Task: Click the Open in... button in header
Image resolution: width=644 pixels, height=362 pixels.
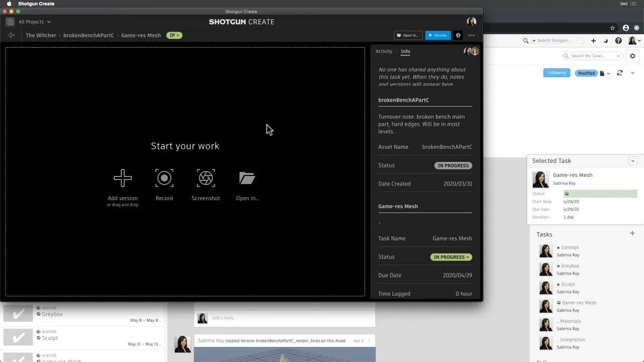Action: click(408, 35)
